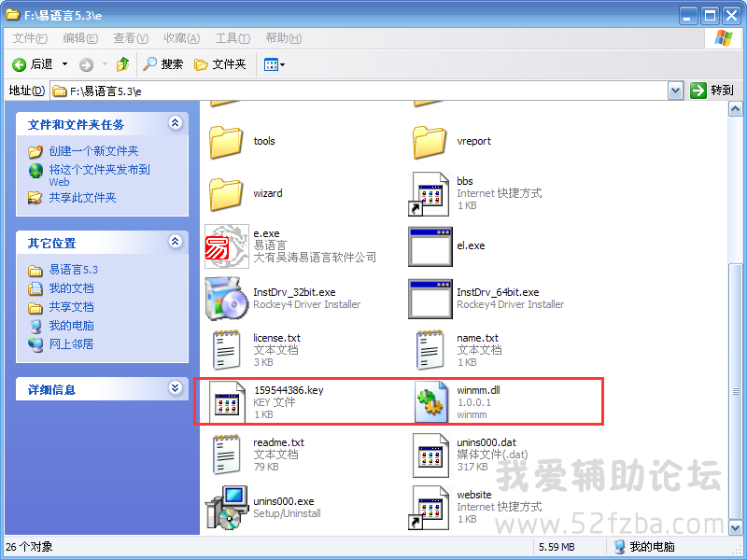This screenshot has height=560, width=747.
Task: Click the scrollbar down arrow
Action: pyautogui.click(x=735, y=527)
